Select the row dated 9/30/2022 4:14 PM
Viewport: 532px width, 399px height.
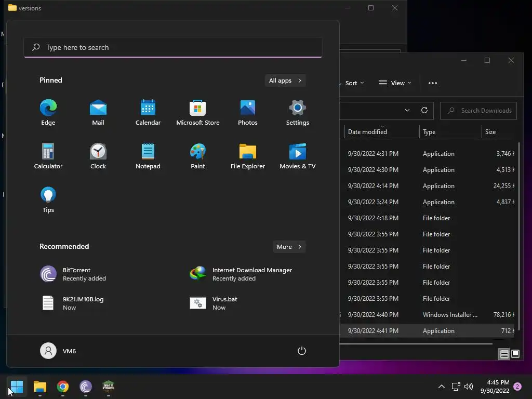click(427, 186)
